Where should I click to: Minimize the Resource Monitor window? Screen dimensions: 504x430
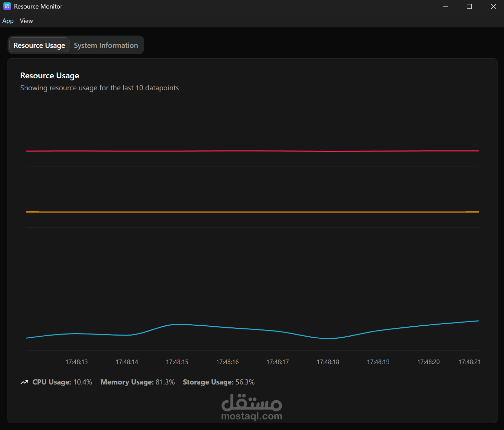[445, 6]
